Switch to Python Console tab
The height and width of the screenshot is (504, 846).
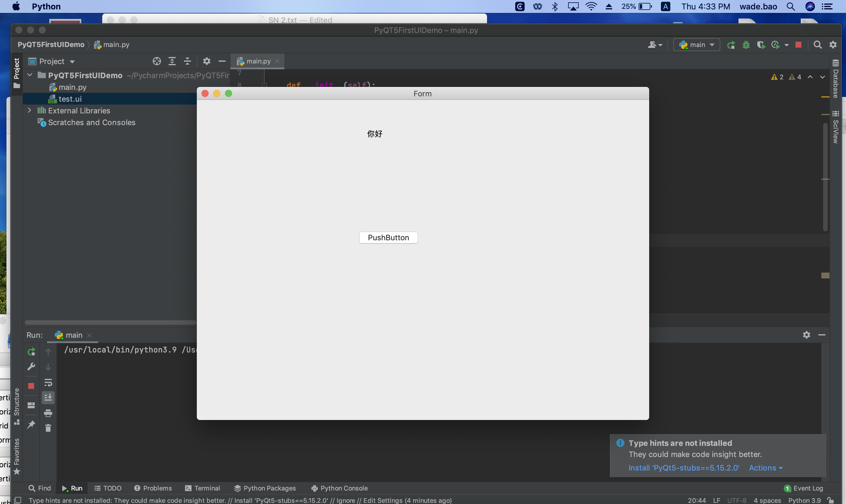tap(339, 488)
